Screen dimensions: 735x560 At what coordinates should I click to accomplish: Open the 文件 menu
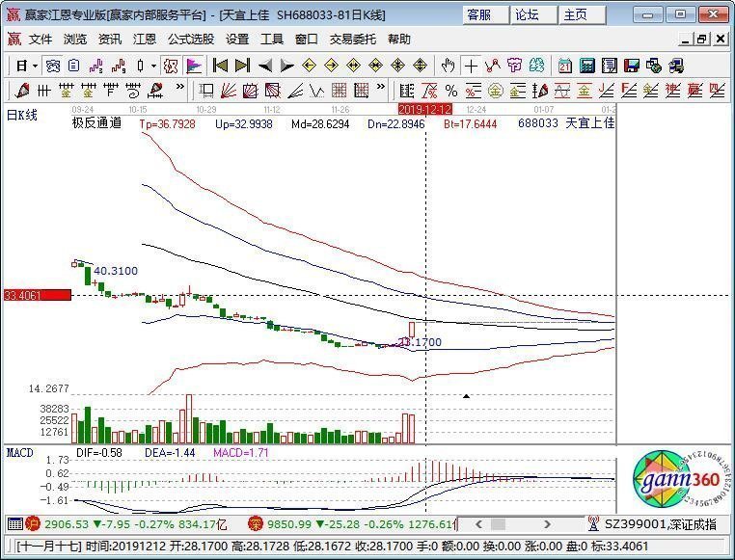pyautogui.click(x=41, y=40)
